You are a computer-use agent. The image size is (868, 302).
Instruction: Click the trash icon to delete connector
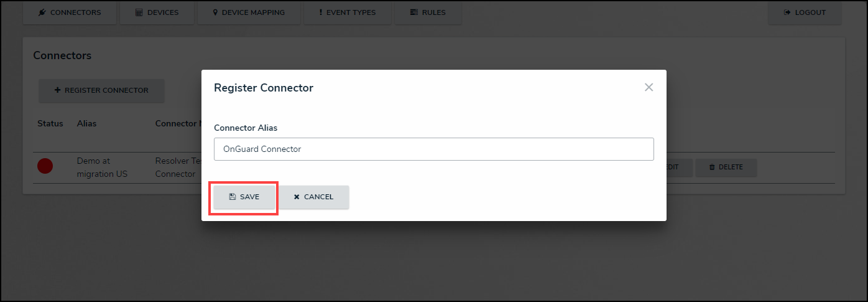pyautogui.click(x=712, y=168)
